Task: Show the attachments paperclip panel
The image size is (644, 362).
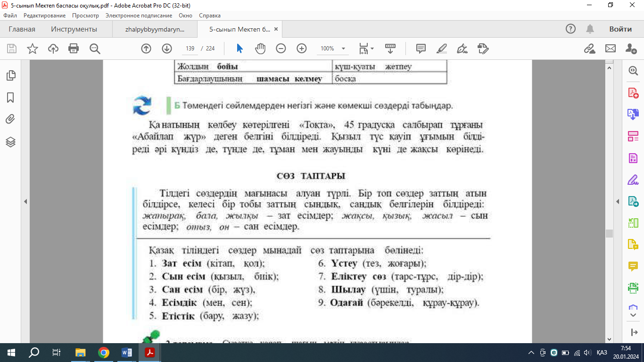Action: [x=10, y=119]
